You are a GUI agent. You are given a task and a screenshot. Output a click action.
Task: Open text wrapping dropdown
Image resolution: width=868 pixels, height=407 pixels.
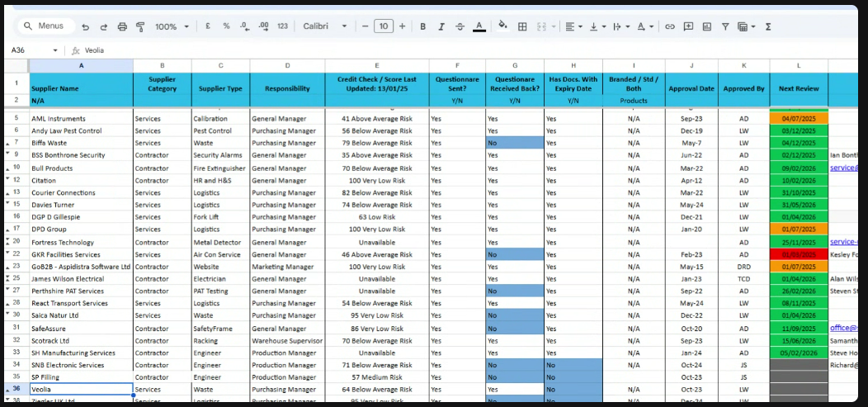[621, 26]
